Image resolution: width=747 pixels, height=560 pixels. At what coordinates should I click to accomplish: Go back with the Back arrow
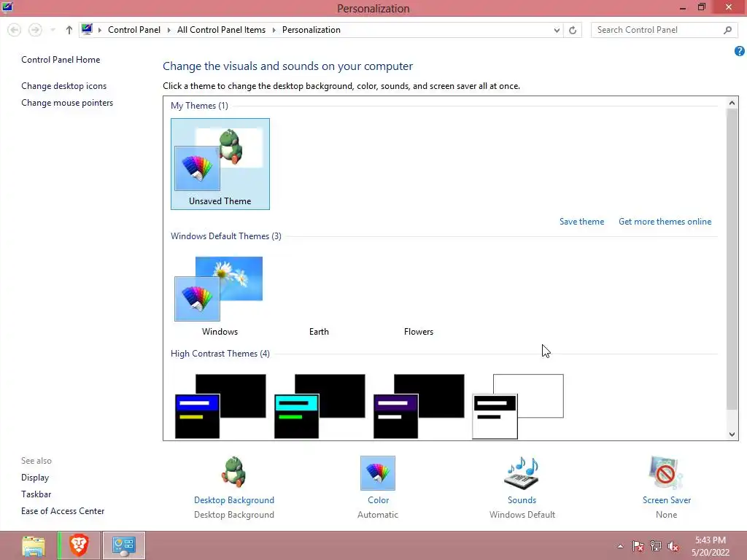pos(15,30)
